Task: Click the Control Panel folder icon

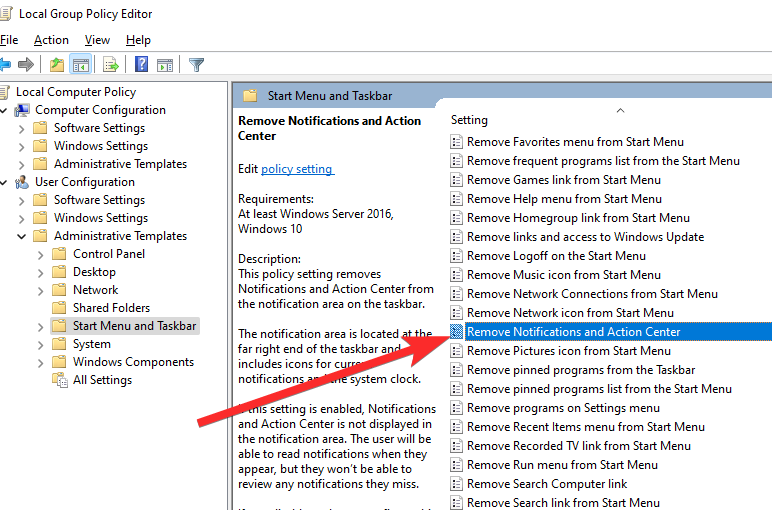Action: point(59,254)
